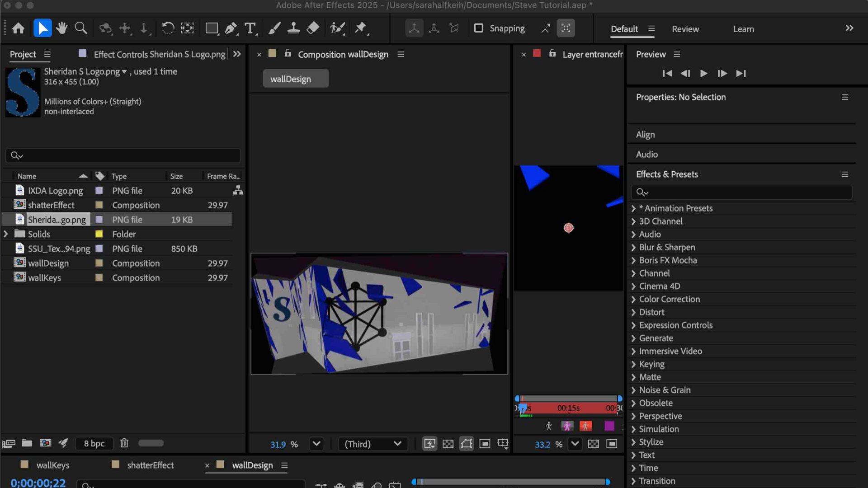
Task: Expand the Solids folder
Action: tap(6, 234)
